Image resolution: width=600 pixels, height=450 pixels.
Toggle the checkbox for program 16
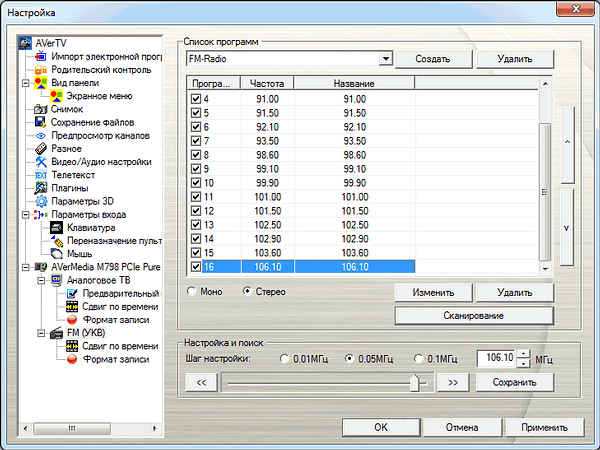[196, 266]
